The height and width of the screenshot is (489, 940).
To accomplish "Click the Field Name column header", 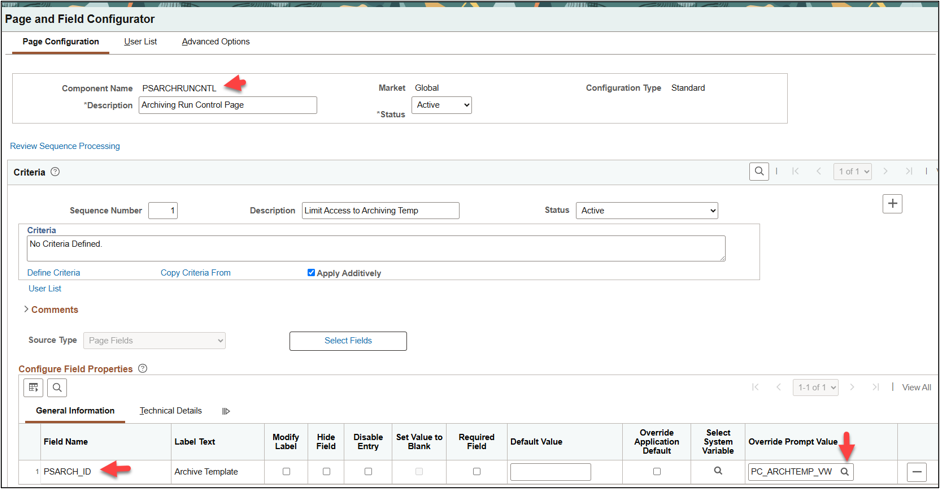I will [x=66, y=442].
